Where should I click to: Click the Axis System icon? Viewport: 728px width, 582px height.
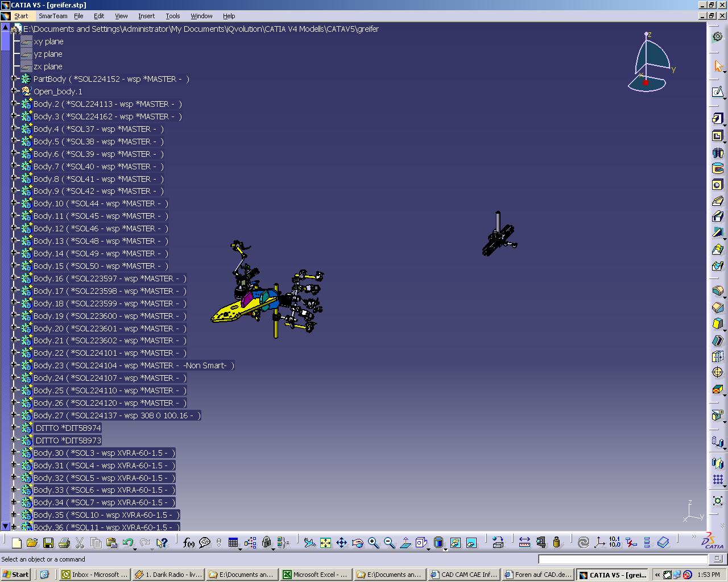pos(599,543)
